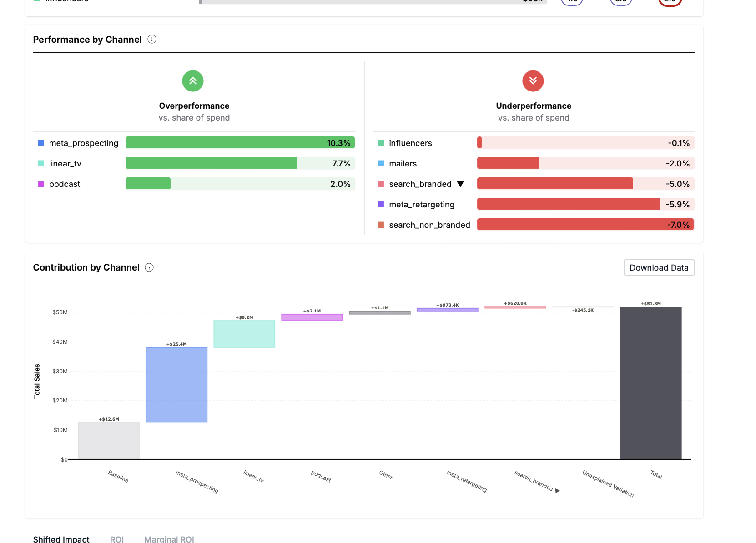The height and width of the screenshot is (543, 756).
Task: Click the green Overperformance up-arrows icon
Action: pos(193,81)
